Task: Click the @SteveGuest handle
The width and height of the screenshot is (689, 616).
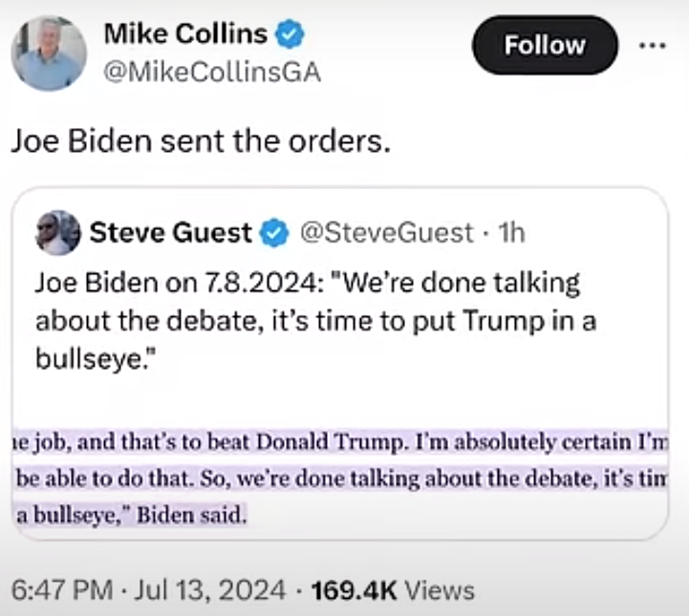Action: [387, 232]
